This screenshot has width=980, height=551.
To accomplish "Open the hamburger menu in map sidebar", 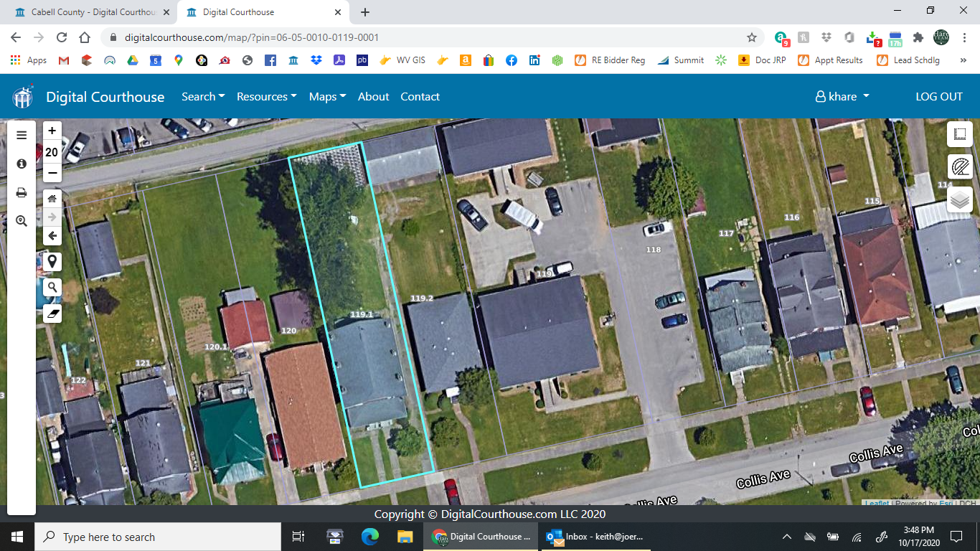I will [x=22, y=135].
